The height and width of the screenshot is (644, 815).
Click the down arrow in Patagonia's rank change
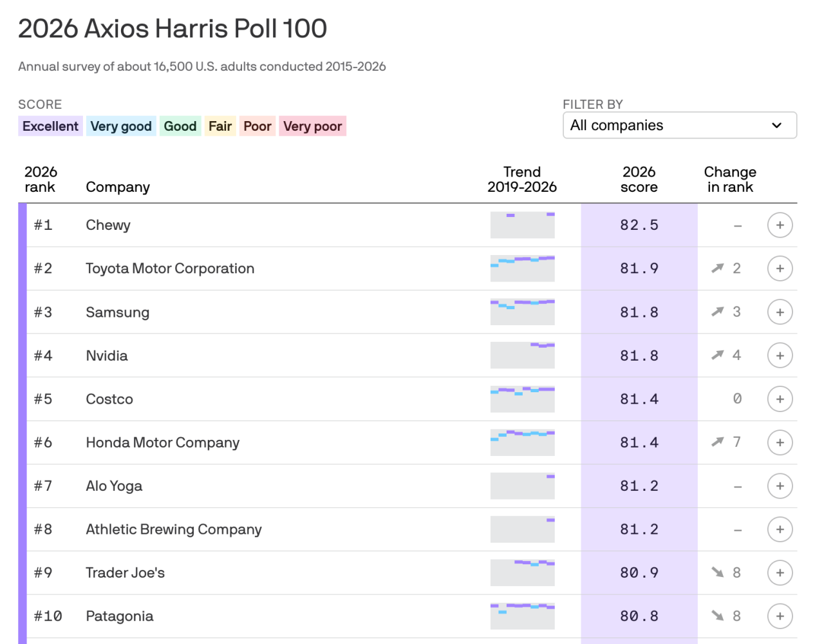717,616
